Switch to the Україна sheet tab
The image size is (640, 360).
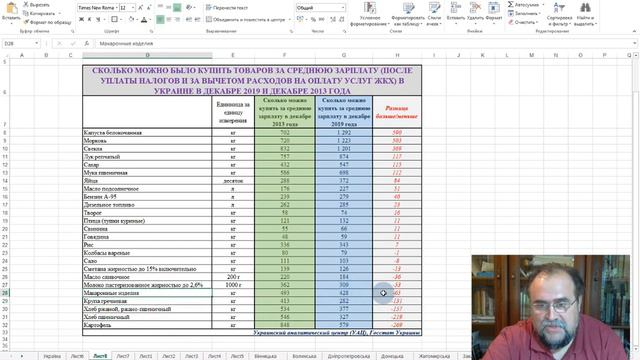pos(52,356)
